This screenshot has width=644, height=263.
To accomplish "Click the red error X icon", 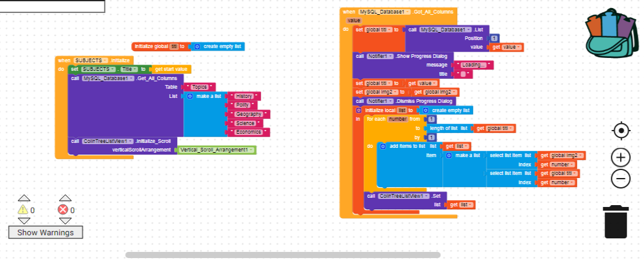I will coord(62,210).
